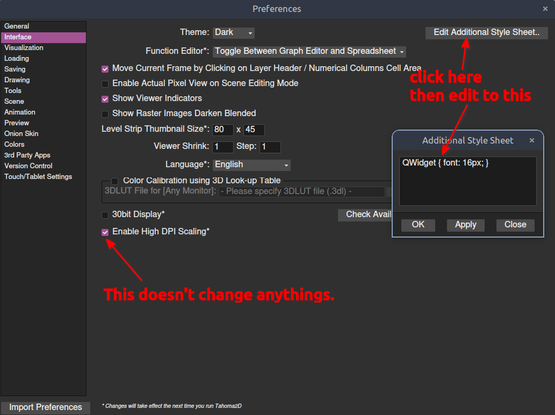Confirm style sheet with OK button

[418, 225]
